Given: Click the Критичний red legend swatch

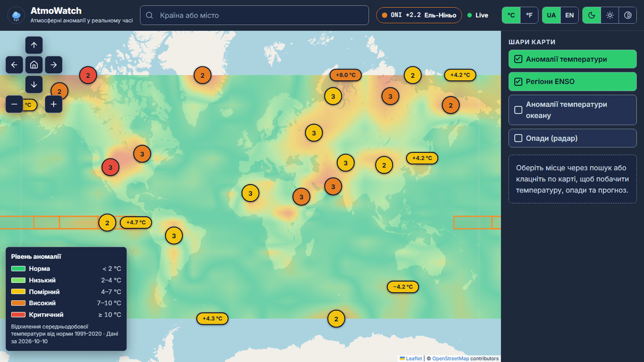Looking at the screenshot, I should pyautogui.click(x=18, y=315).
